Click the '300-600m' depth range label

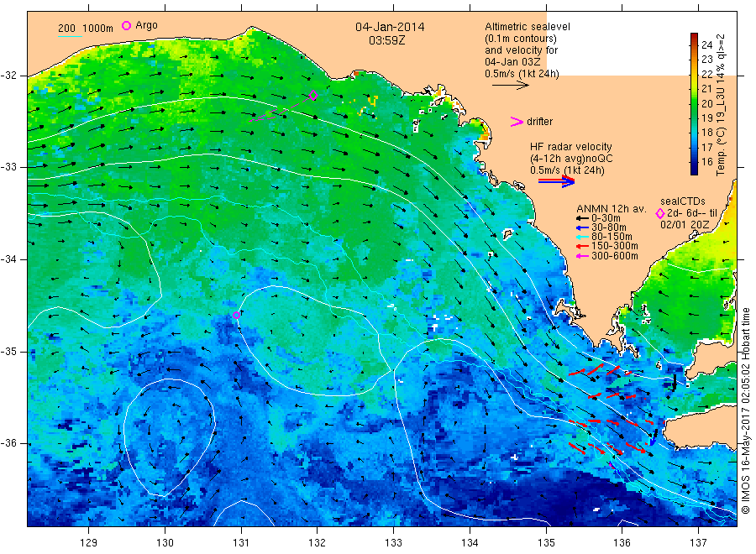pos(615,256)
